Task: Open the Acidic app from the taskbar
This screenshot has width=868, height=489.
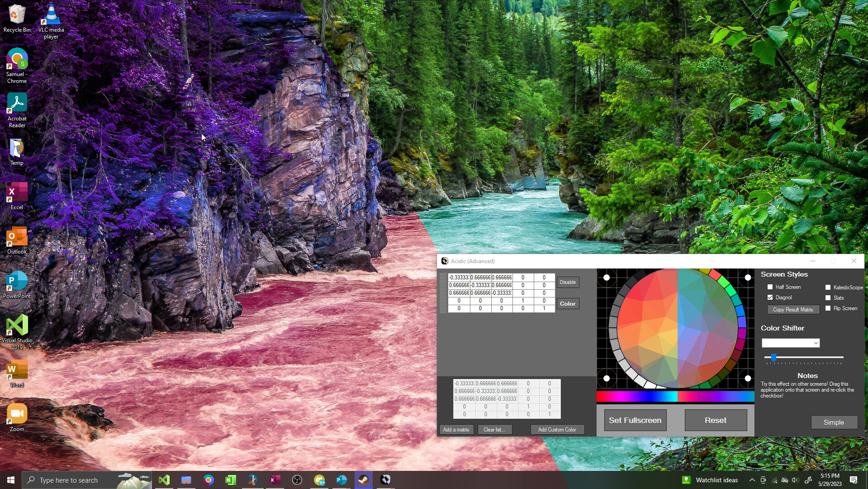Action: [385, 479]
